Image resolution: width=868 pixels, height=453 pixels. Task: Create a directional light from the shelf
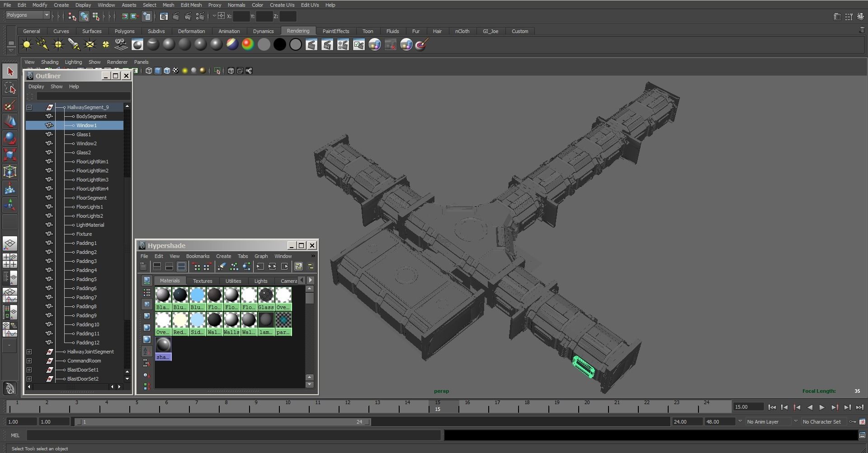pos(42,44)
